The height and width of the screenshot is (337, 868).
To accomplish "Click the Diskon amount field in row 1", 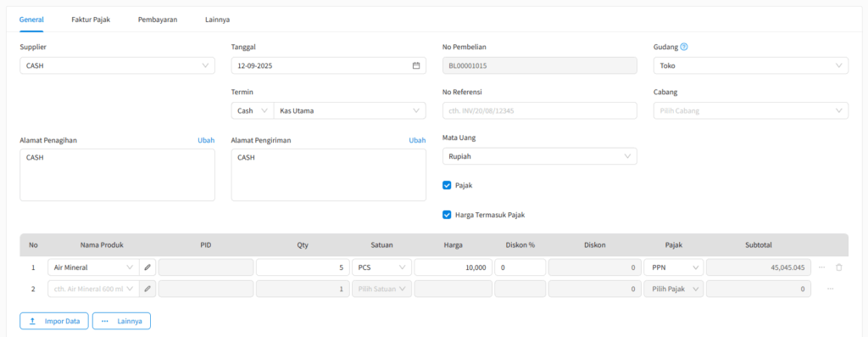I will (595, 267).
